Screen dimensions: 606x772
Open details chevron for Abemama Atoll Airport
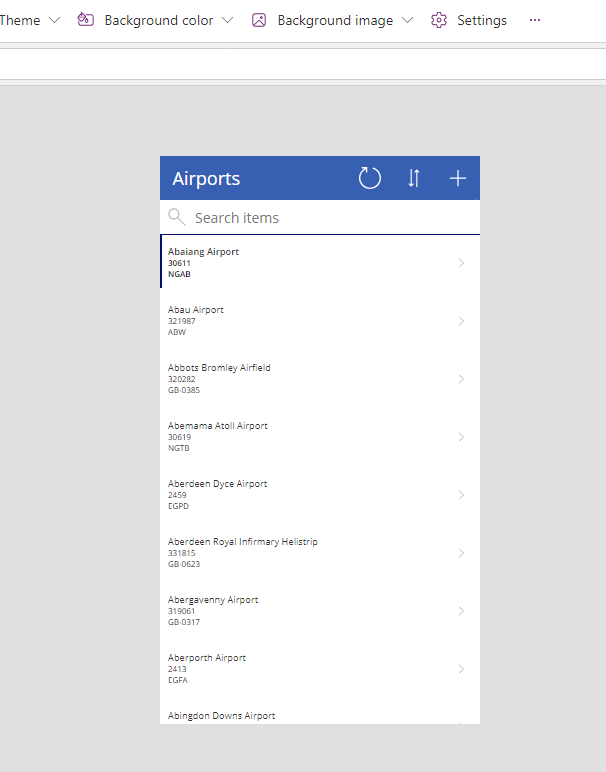[461, 437]
